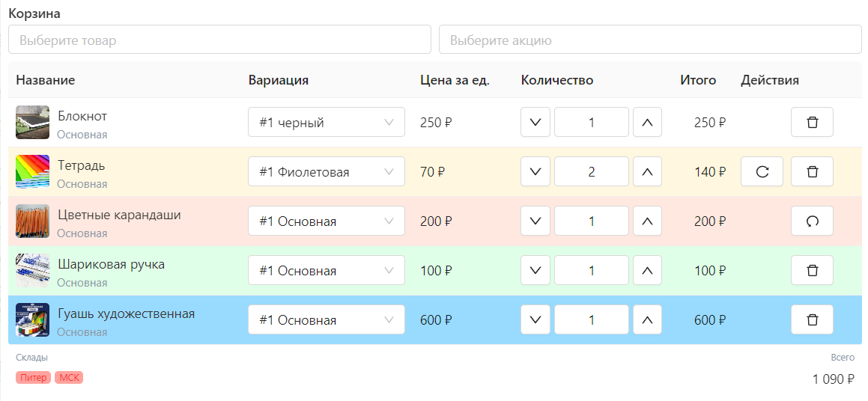Increase Гуашь художественная quantity
This screenshot has width=868, height=401.
click(647, 319)
